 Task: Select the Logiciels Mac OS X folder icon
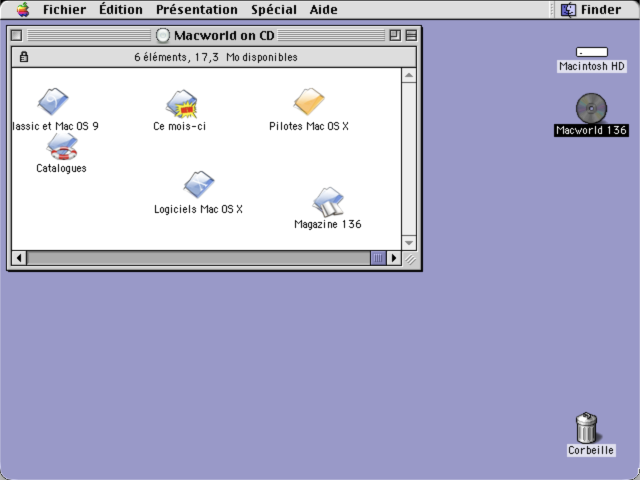coord(199,184)
